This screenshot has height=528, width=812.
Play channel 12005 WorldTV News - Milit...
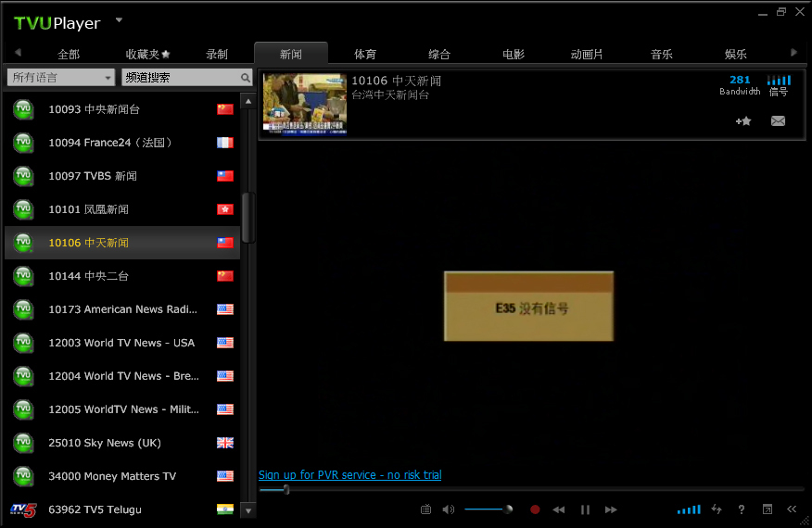[122, 409]
